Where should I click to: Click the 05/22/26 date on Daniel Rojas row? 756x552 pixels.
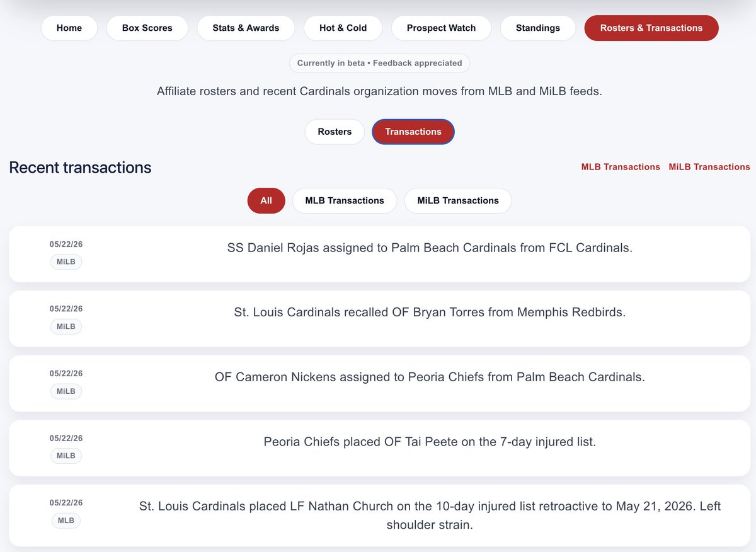pyautogui.click(x=66, y=244)
